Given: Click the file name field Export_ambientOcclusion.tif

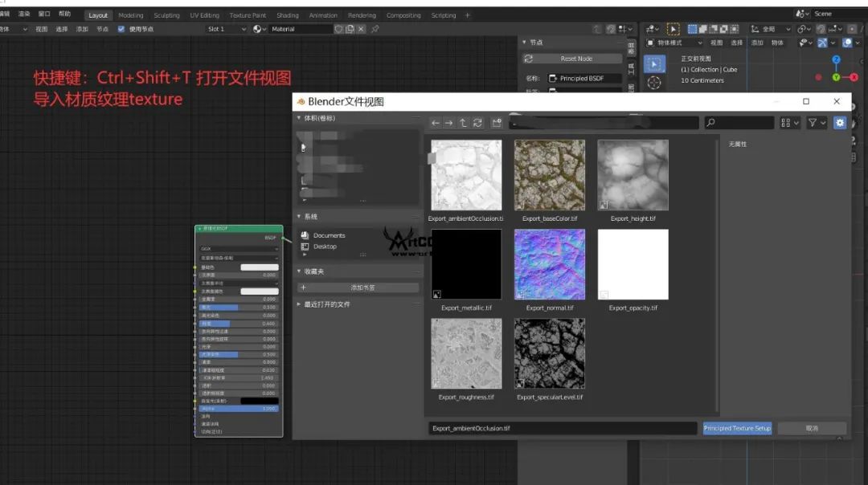Looking at the screenshot, I should (x=563, y=428).
